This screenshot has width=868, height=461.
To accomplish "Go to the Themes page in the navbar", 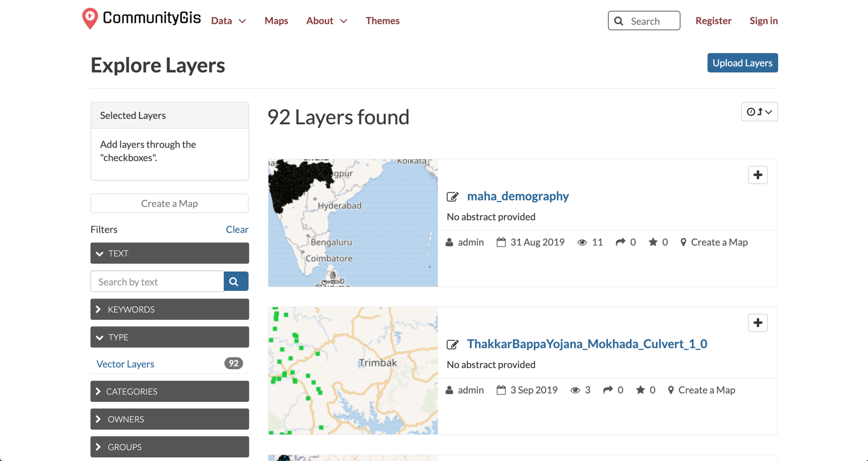I will point(382,21).
